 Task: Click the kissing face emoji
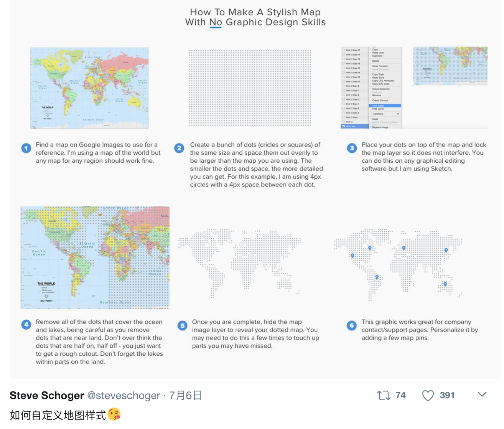pos(114,415)
